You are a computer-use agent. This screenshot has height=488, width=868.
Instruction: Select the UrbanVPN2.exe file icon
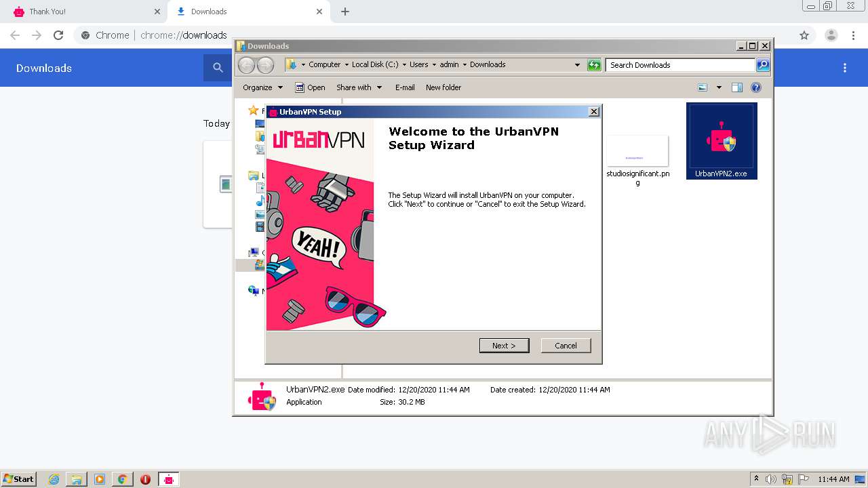click(x=722, y=140)
